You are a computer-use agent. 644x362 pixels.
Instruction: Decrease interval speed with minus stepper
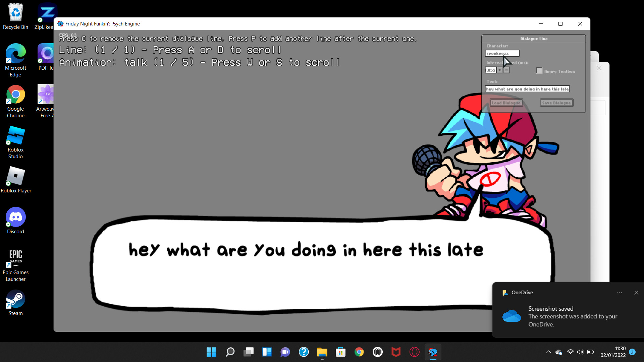[506, 70]
